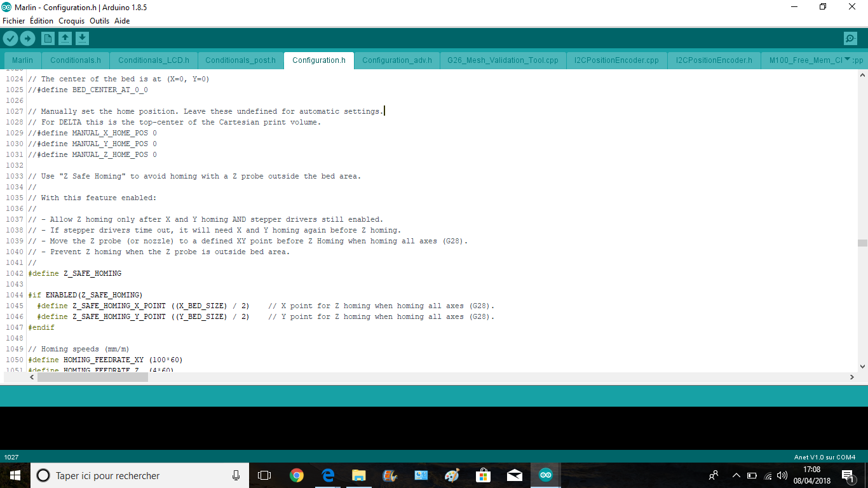Open the tab list dropdown arrow
Image resolution: width=868 pixels, height=488 pixels.
coord(846,59)
